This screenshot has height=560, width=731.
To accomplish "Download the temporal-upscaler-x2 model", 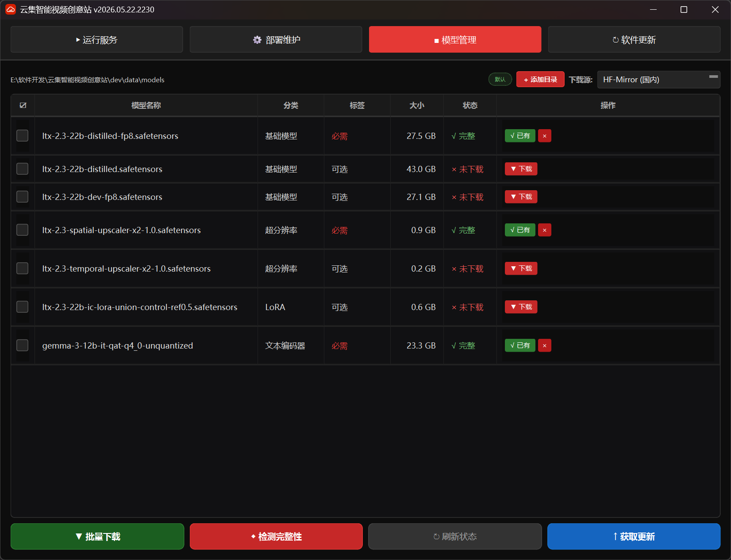I will tap(521, 268).
